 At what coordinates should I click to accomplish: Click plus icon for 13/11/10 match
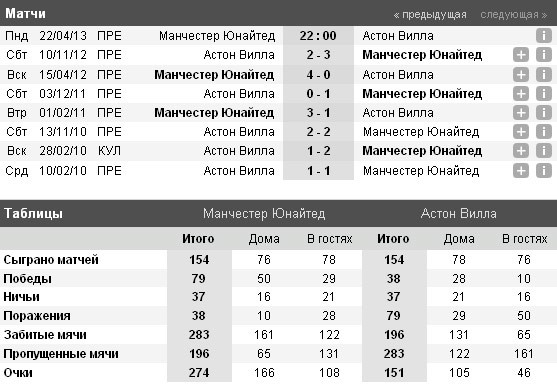tap(521, 132)
